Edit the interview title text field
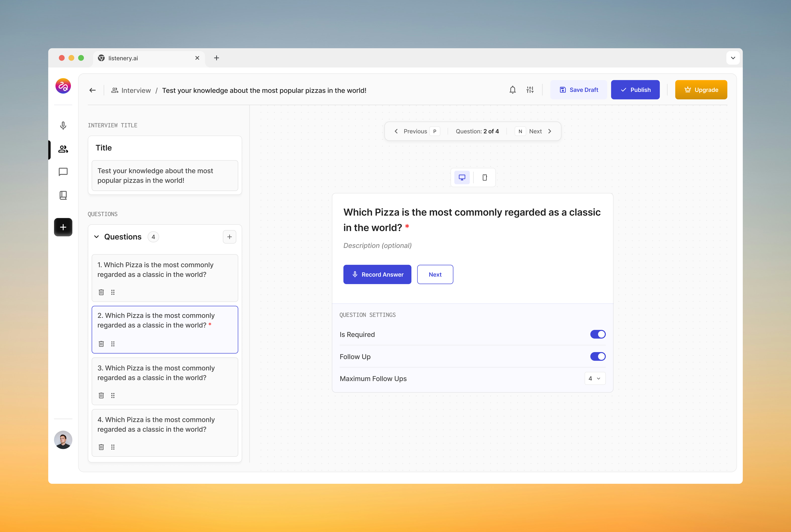 [x=165, y=176]
